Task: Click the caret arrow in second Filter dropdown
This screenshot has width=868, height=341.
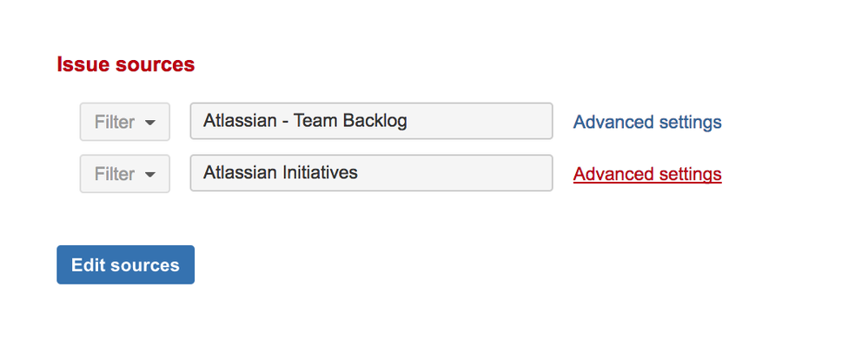Action: (149, 175)
